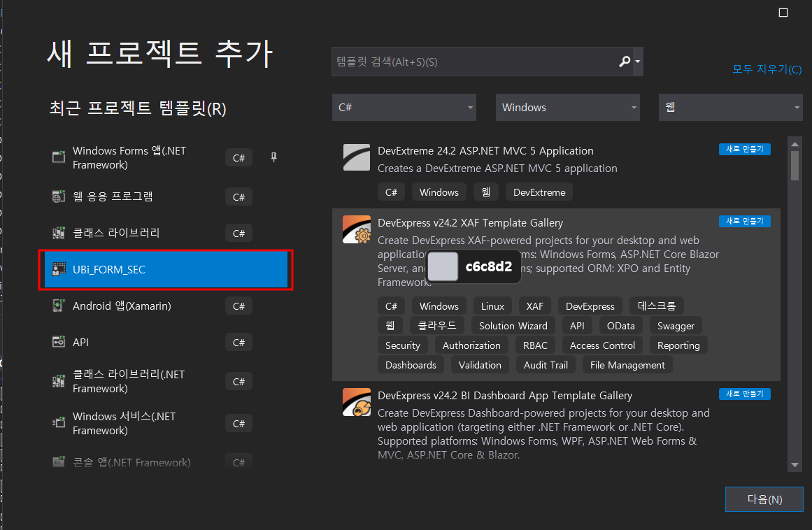
Task: Click the DevExpress tag
Action: (x=590, y=306)
